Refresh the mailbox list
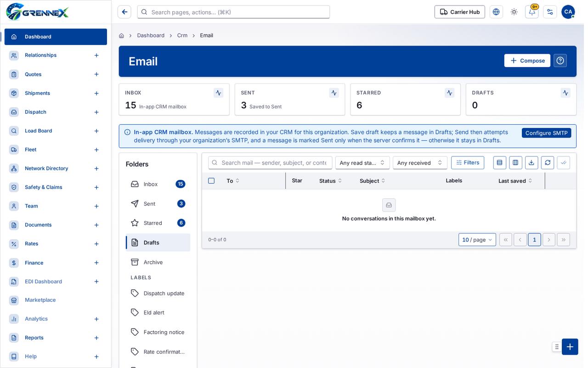Viewport: 588px width, 368px height. pyautogui.click(x=548, y=162)
